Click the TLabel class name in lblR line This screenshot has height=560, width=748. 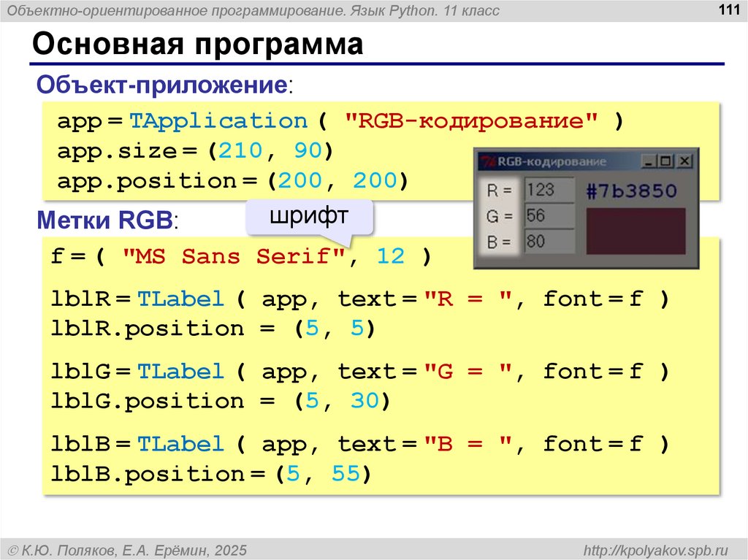pyautogui.click(x=181, y=299)
